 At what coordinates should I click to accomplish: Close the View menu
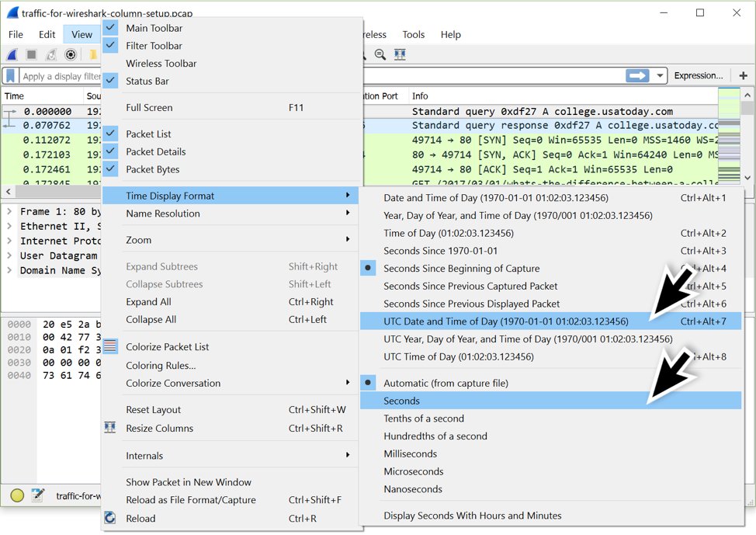tap(81, 34)
